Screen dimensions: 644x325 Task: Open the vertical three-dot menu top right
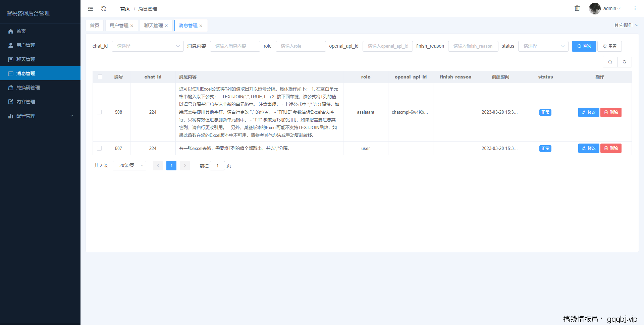tap(635, 8)
